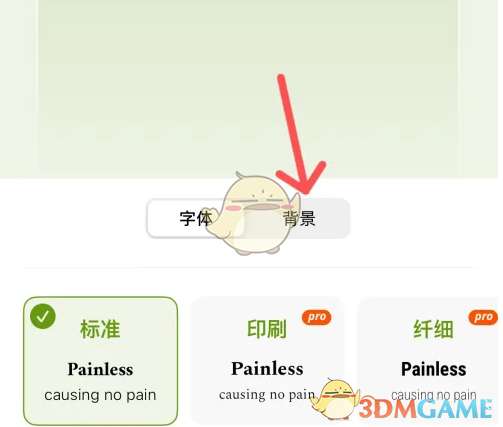Tap the pro badge on 纤细 card

(x=483, y=317)
